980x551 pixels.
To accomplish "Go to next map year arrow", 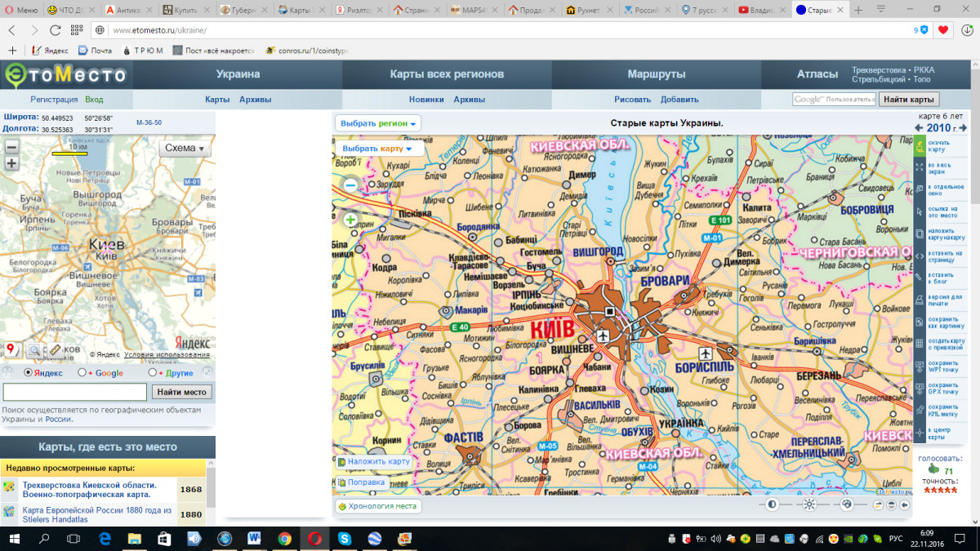I will [964, 128].
